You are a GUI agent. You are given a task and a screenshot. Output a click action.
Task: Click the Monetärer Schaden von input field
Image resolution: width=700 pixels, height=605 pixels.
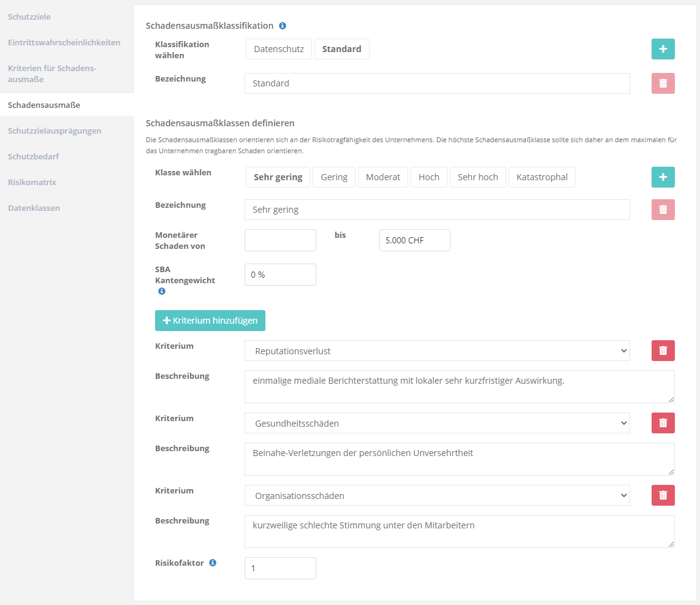click(280, 240)
